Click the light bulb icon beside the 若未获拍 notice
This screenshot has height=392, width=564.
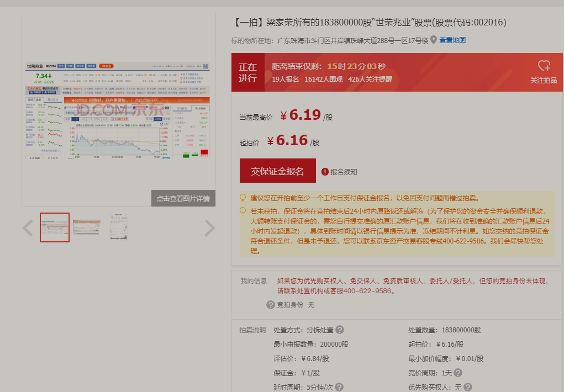[x=243, y=211]
